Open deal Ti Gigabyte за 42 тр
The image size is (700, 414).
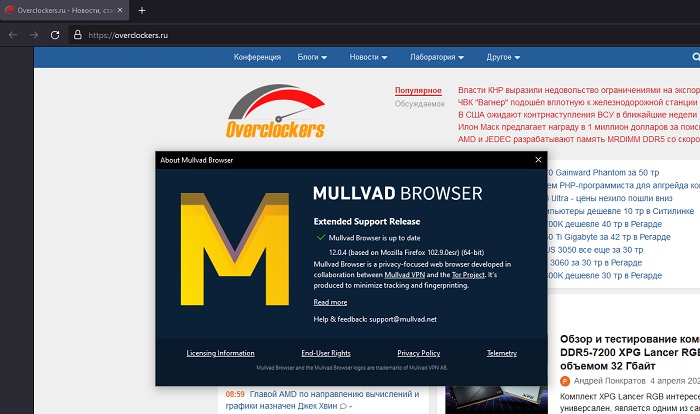610,237
